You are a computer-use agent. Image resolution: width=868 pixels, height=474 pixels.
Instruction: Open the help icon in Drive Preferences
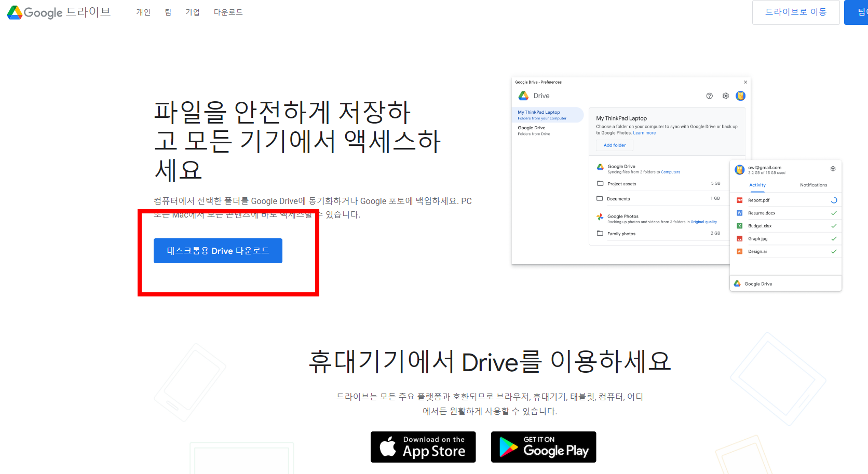click(709, 96)
